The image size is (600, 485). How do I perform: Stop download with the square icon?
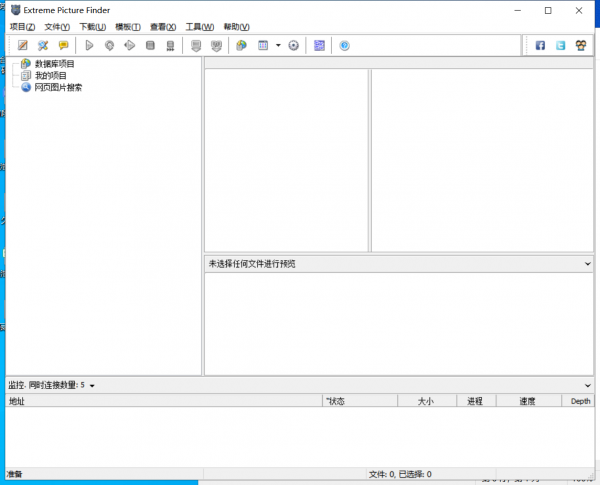(x=150, y=46)
